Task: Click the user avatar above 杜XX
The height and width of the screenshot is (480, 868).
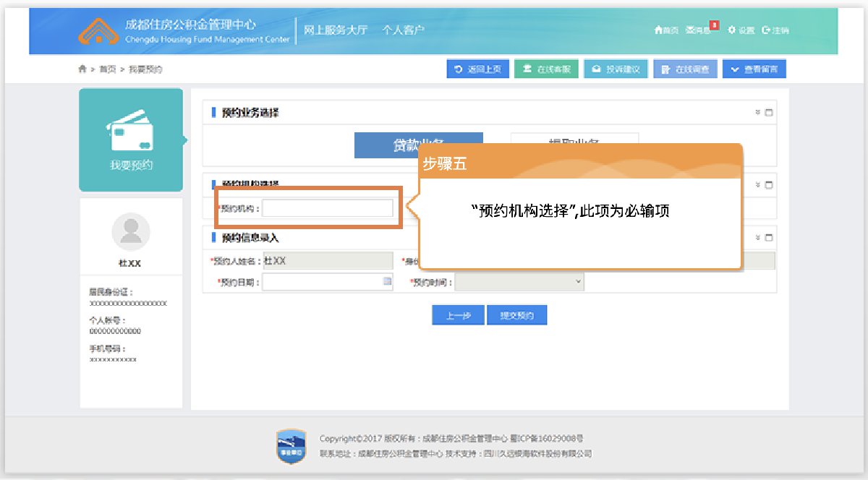Action: click(x=131, y=232)
